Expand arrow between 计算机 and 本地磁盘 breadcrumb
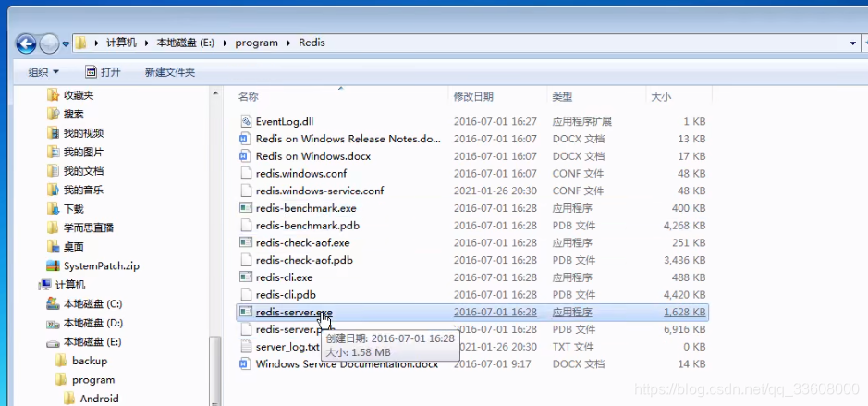 [147, 43]
